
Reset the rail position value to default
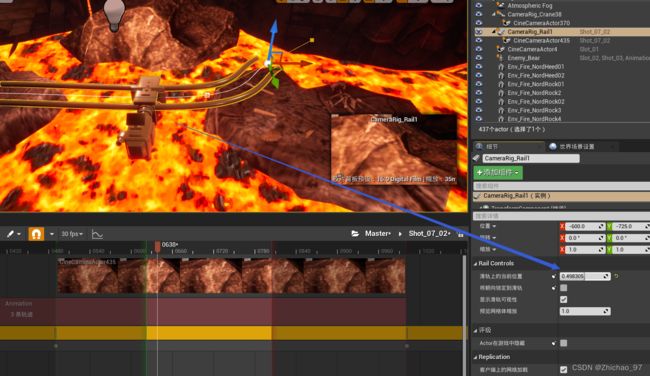pyautogui.click(x=616, y=276)
